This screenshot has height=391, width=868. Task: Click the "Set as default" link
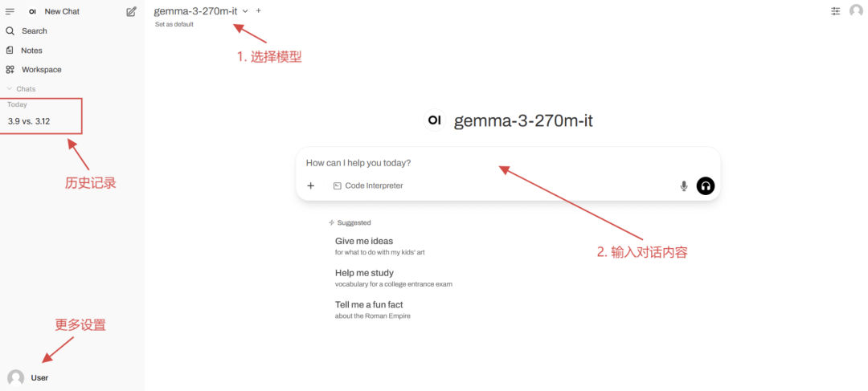[174, 24]
